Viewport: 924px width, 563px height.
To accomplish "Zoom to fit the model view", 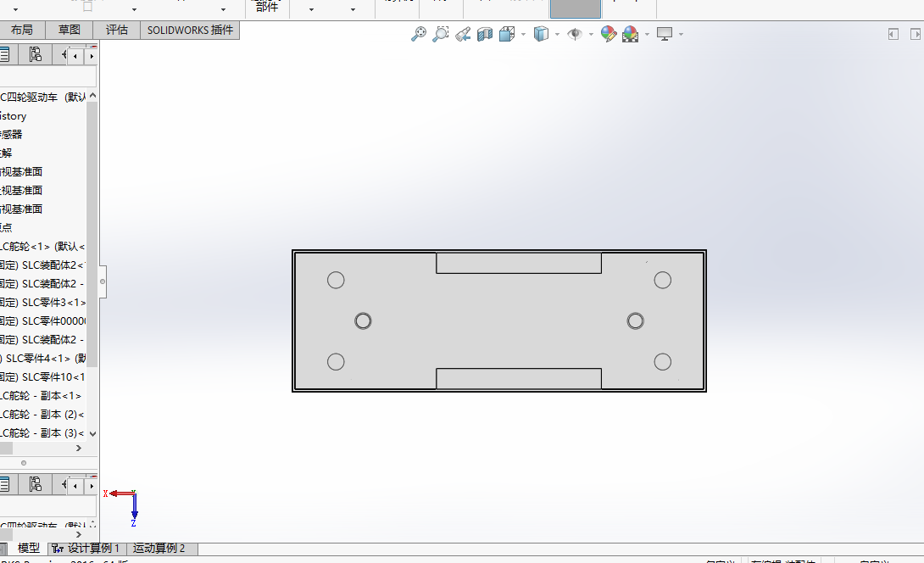I will 419,34.
